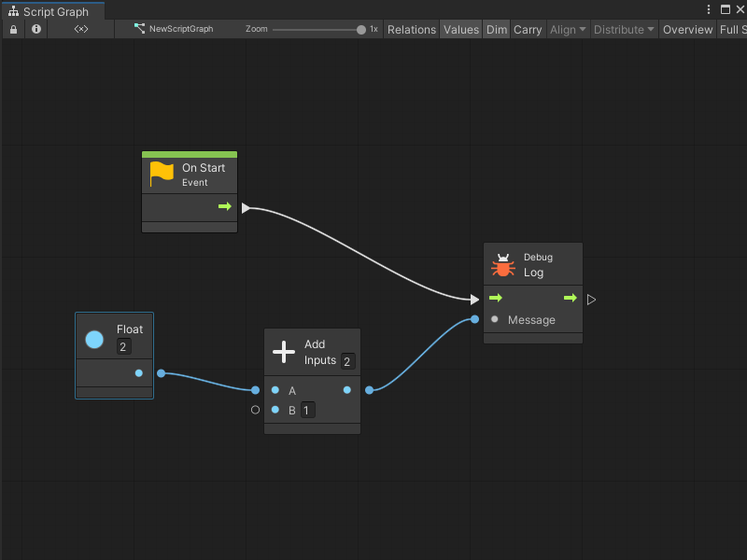Click the Float node value field

[x=123, y=347]
